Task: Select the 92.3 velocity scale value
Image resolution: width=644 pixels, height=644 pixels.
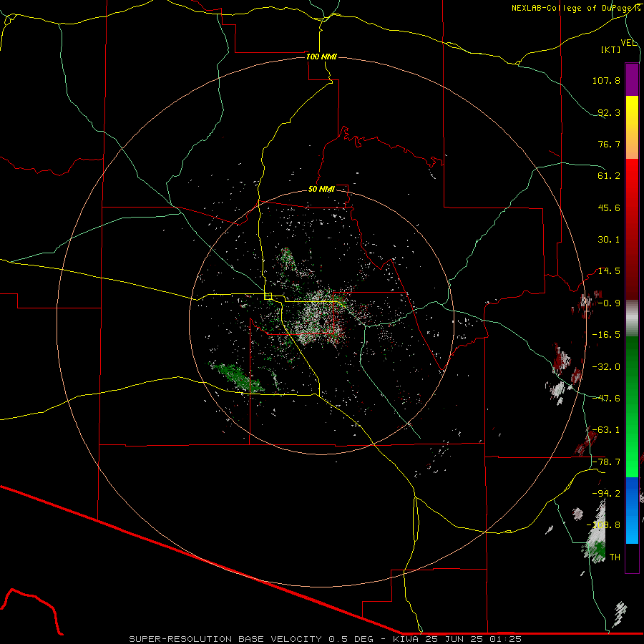Action: 609,112
